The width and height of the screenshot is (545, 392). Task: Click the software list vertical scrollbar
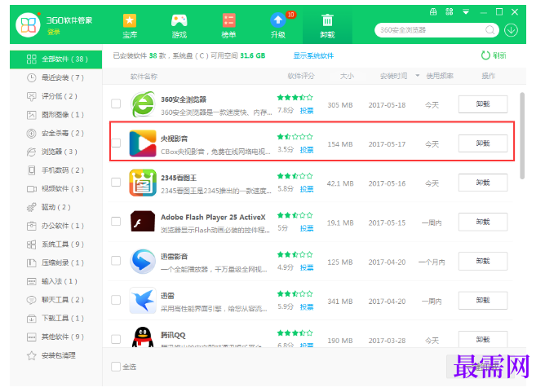click(x=522, y=135)
